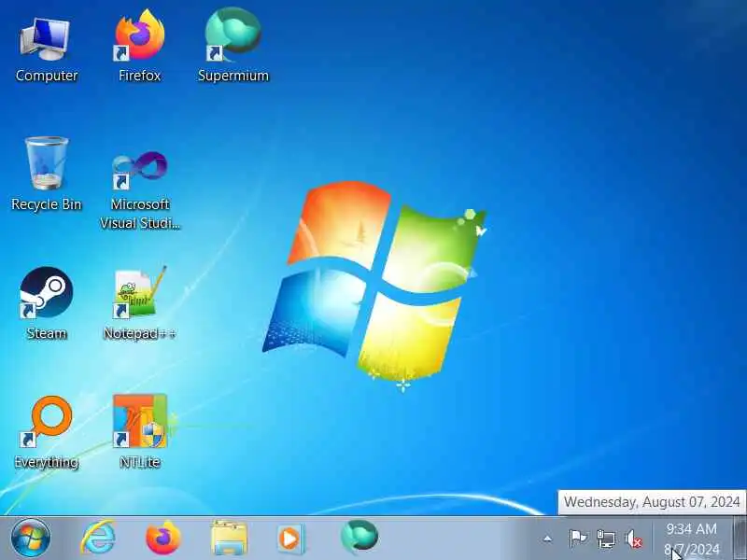Show hidden system tray icons arrow
Screen dimensions: 747x560
pyautogui.click(x=547, y=539)
